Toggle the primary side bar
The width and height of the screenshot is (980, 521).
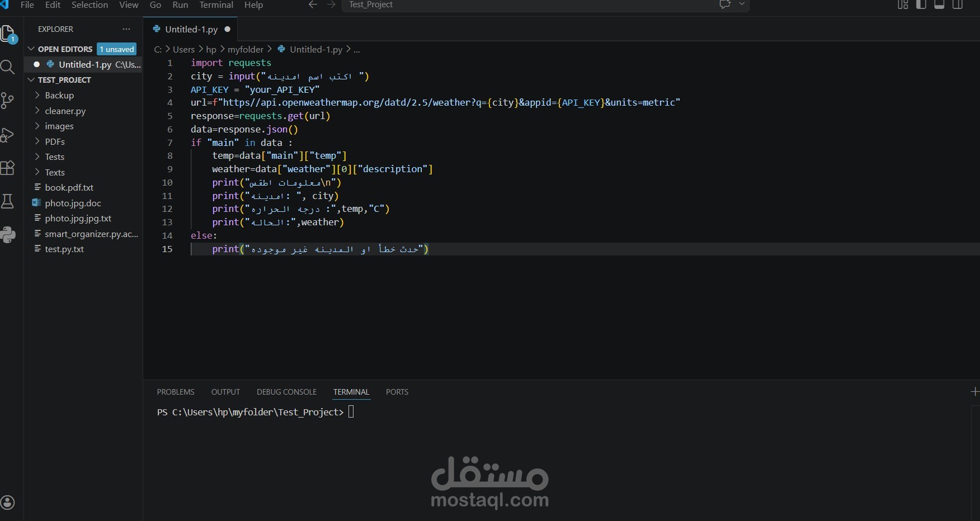coord(921,4)
